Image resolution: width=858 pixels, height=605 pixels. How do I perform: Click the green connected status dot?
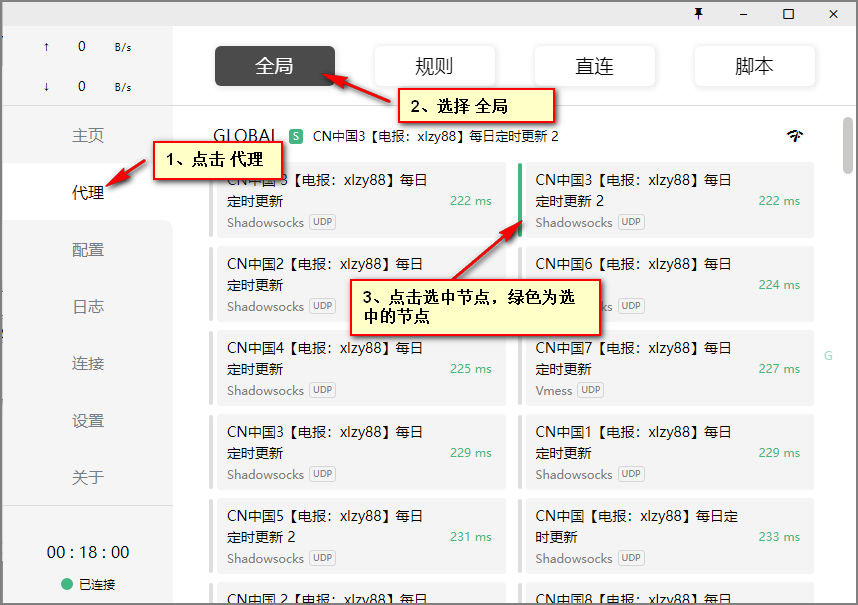[x=67, y=584]
